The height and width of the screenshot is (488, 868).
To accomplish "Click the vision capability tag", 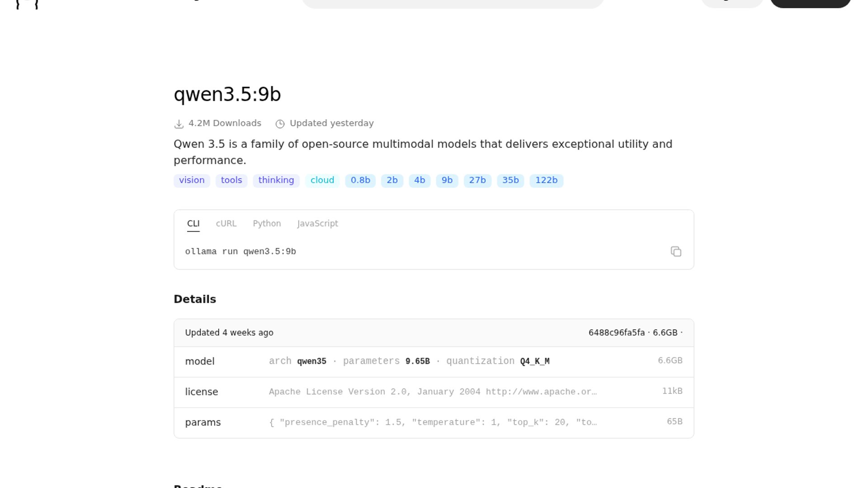I will click(x=192, y=180).
